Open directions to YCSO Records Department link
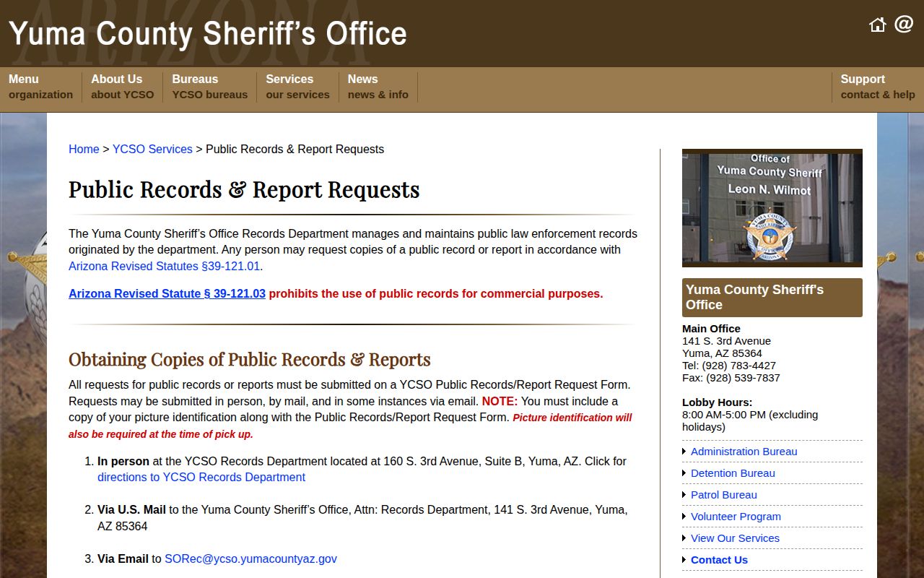This screenshot has height=578, width=924. [201, 477]
